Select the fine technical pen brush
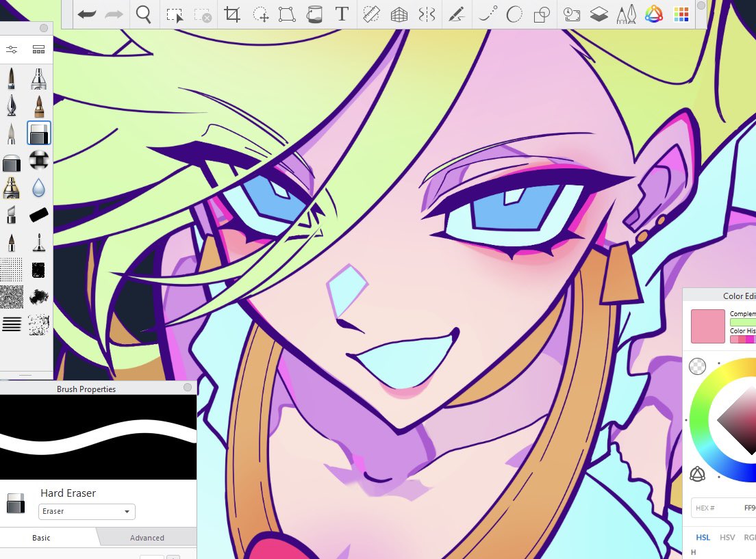 (38, 243)
